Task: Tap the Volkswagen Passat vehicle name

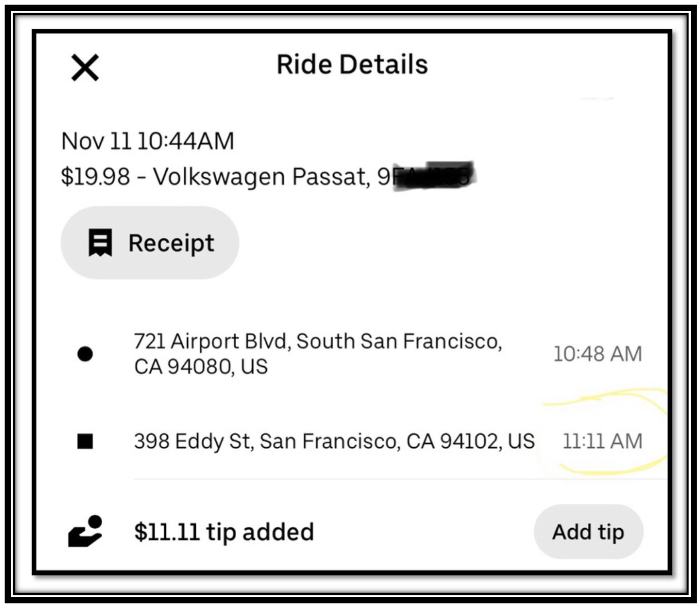Action: 261,176
